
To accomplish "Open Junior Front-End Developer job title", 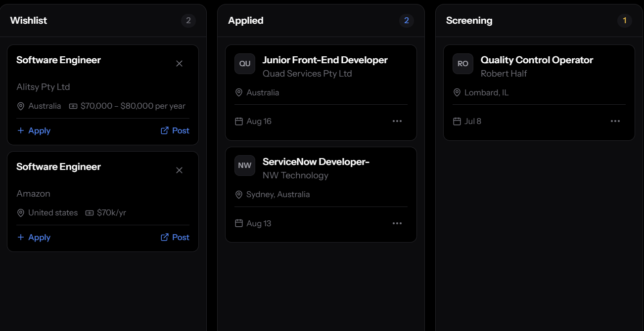I will tap(325, 60).
